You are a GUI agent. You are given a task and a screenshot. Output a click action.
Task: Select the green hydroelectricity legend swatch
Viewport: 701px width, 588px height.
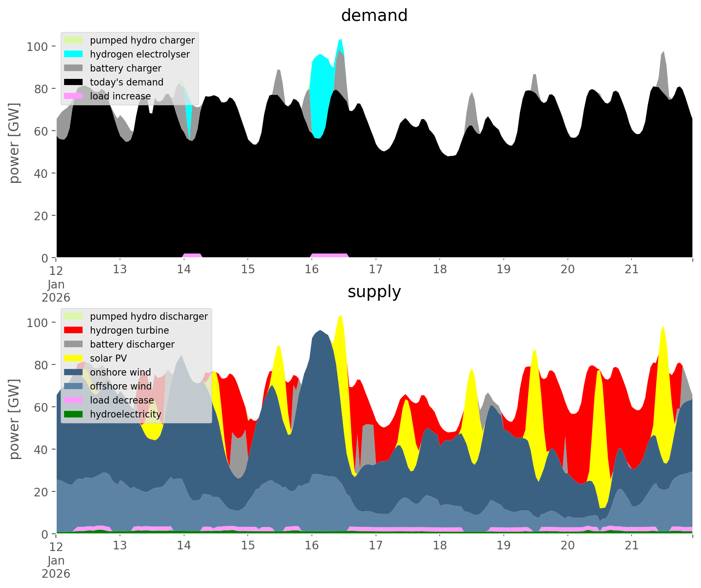[x=74, y=414]
